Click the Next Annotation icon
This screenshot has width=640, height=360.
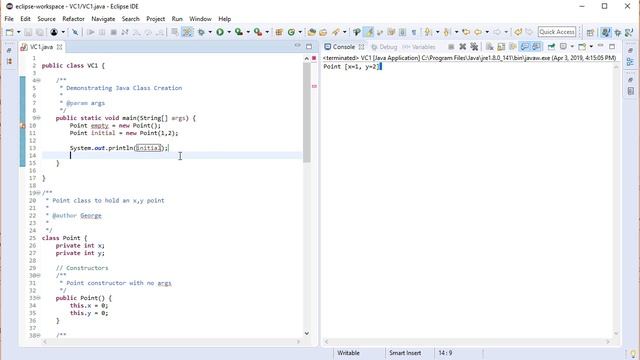click(x=428, y=32)
